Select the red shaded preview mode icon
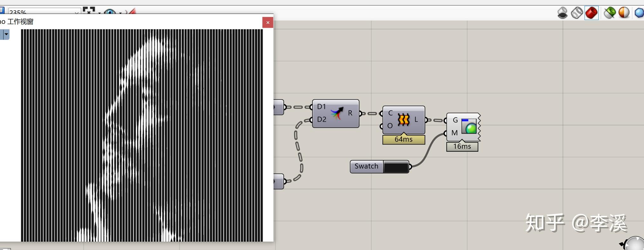The height and width of the screenshot is (250, 644). [591, 13]
